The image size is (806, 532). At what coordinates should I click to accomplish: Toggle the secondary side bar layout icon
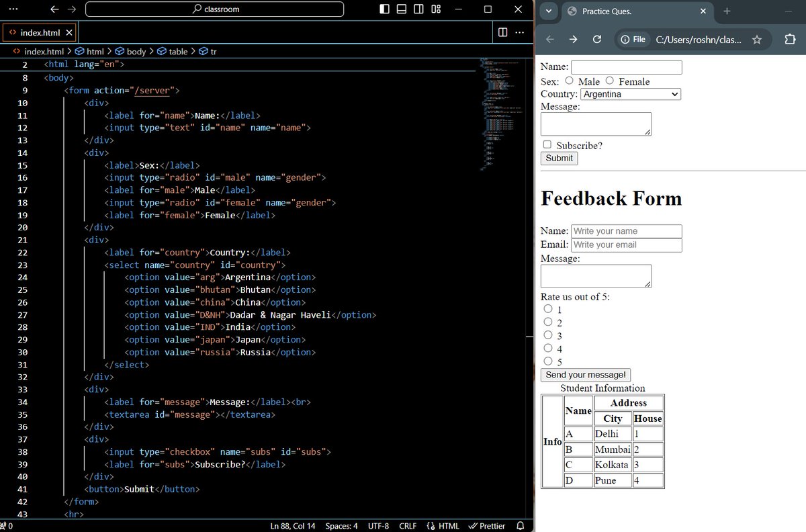[x=418, y=9]
